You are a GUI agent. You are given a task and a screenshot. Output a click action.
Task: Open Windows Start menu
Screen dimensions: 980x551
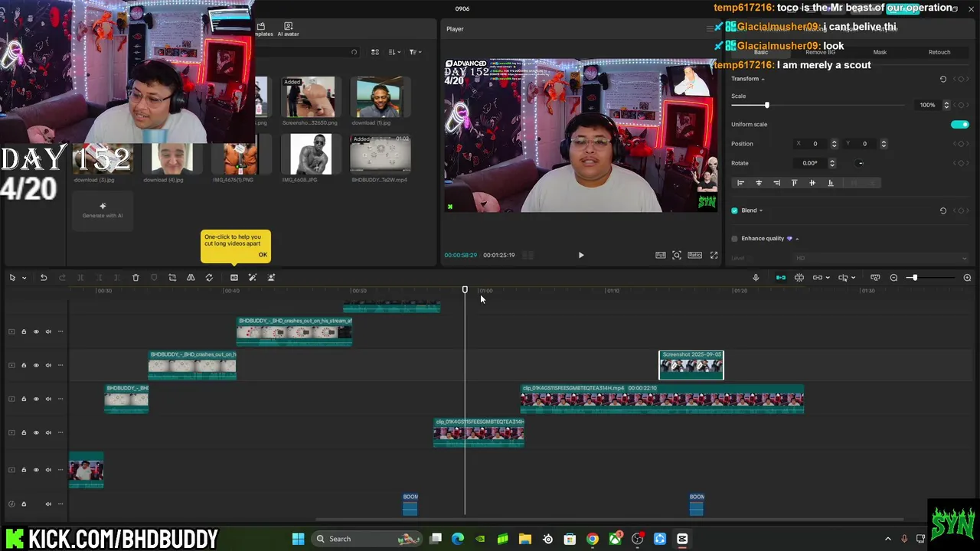point(299,539)
